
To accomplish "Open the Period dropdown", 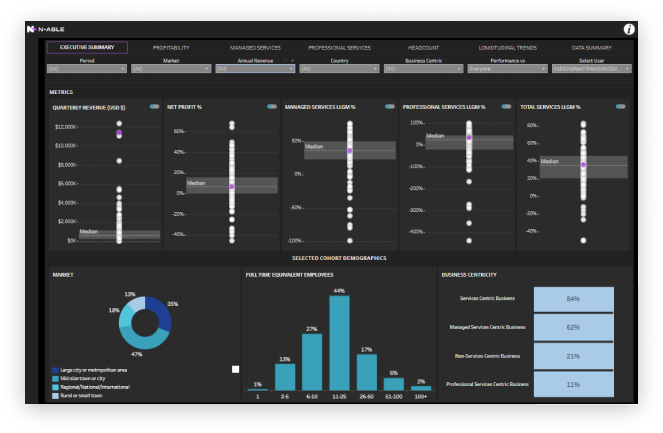I will coord(87,69).
